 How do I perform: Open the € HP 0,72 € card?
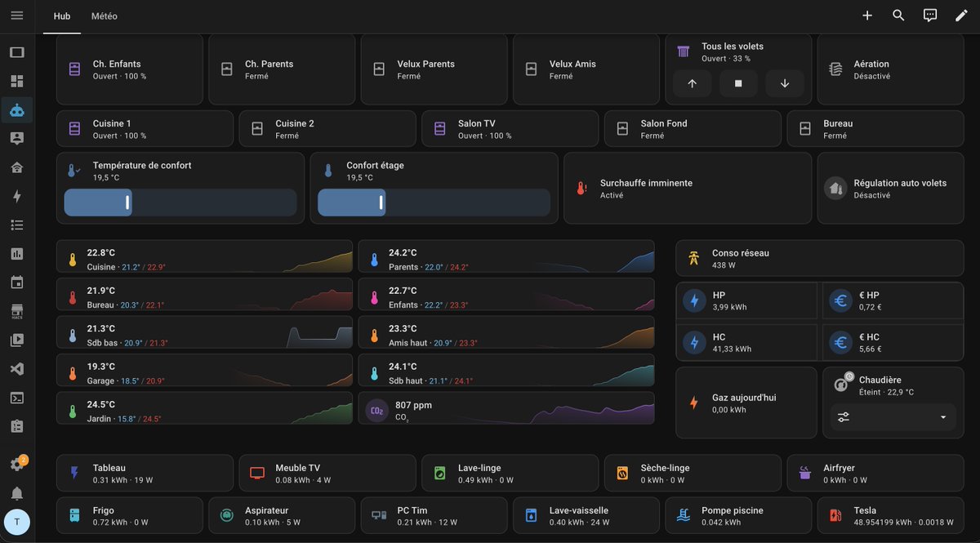click(893, 300)
